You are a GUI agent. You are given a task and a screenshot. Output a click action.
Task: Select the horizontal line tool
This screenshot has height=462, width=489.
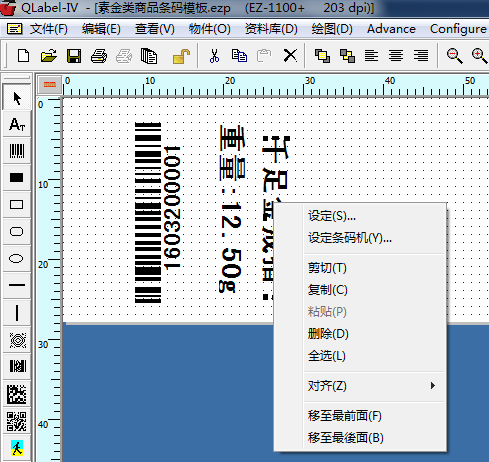[17, 285]
